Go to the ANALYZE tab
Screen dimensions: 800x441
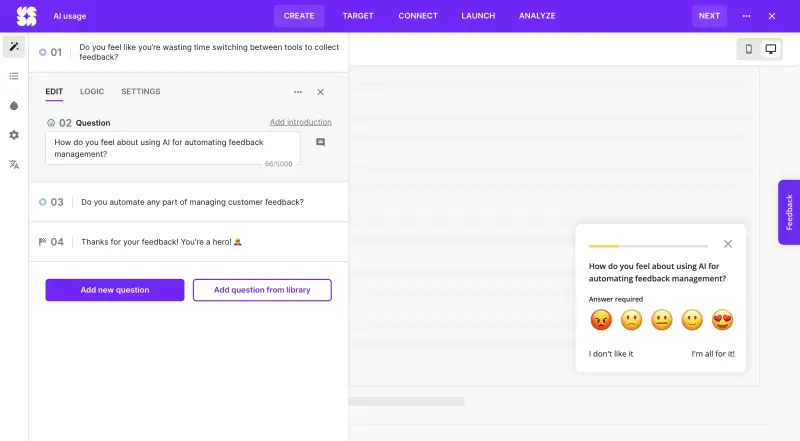[537, 16]
